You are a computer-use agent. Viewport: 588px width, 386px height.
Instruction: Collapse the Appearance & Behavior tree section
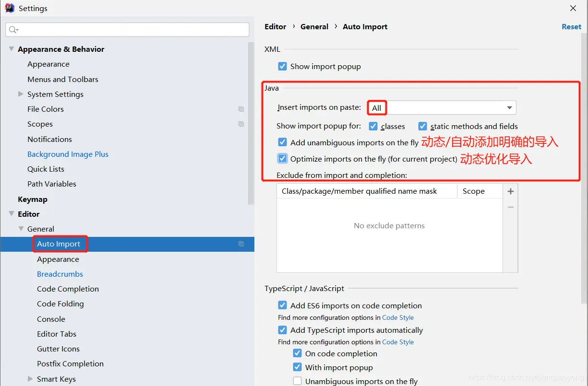click(11, 49)
